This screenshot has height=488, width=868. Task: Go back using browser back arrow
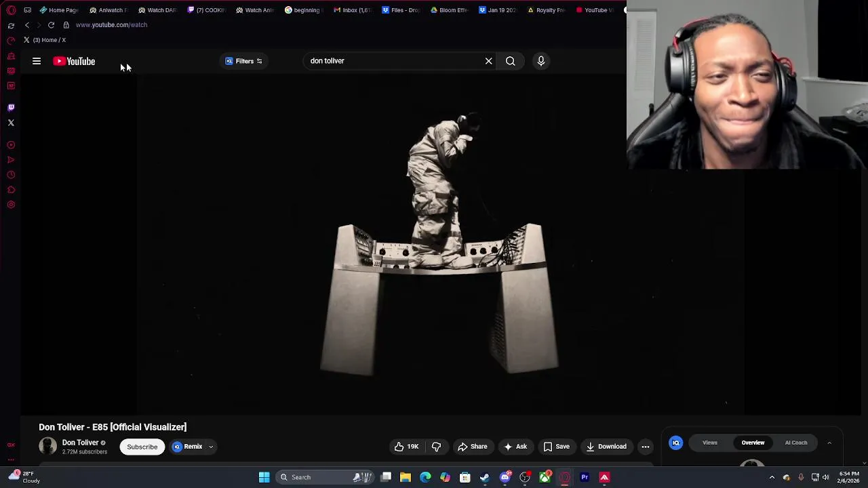27,24
